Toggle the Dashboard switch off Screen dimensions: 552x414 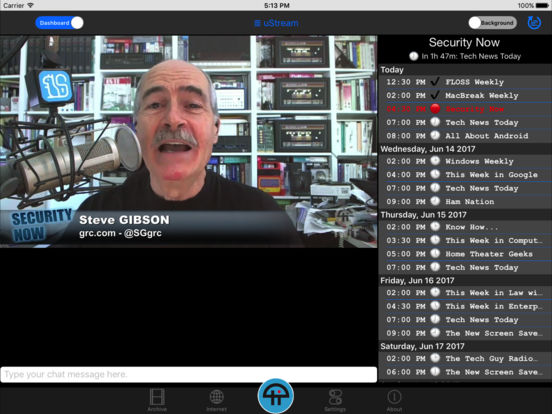59,23
